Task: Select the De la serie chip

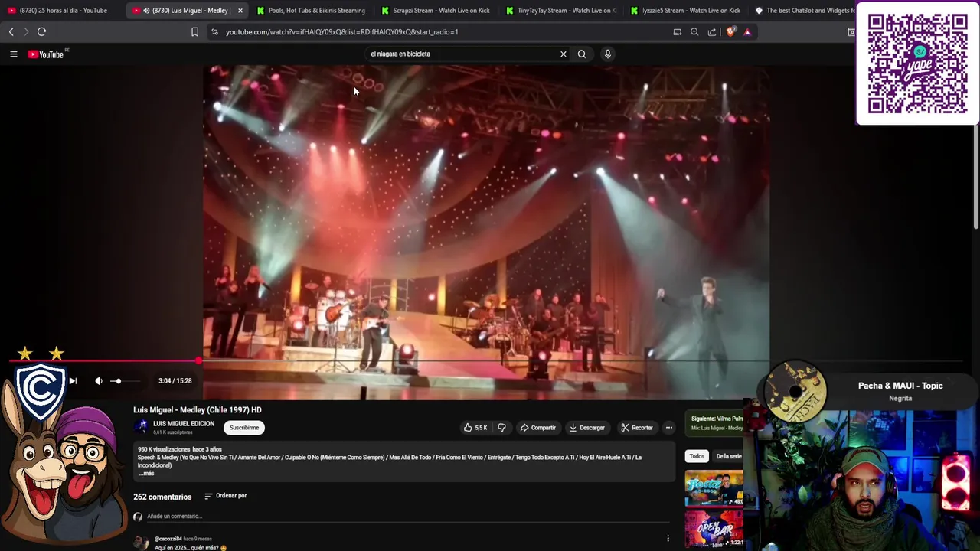Action: (x=728, y=456)
